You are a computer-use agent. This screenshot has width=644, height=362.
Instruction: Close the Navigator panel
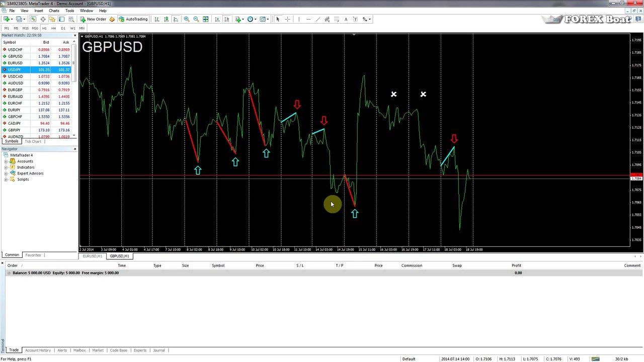point(75,149)
